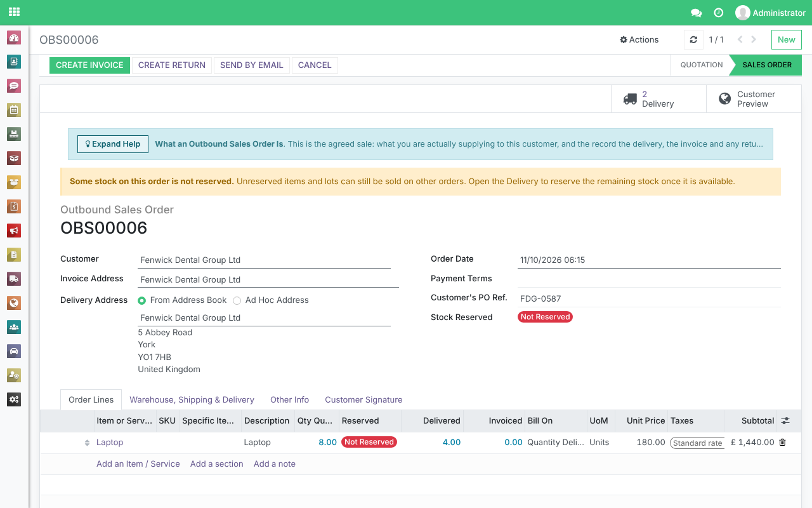This screenshot has height=508, width=812.
Task: Click the refresh record icon
Action: tap(693, 39)
